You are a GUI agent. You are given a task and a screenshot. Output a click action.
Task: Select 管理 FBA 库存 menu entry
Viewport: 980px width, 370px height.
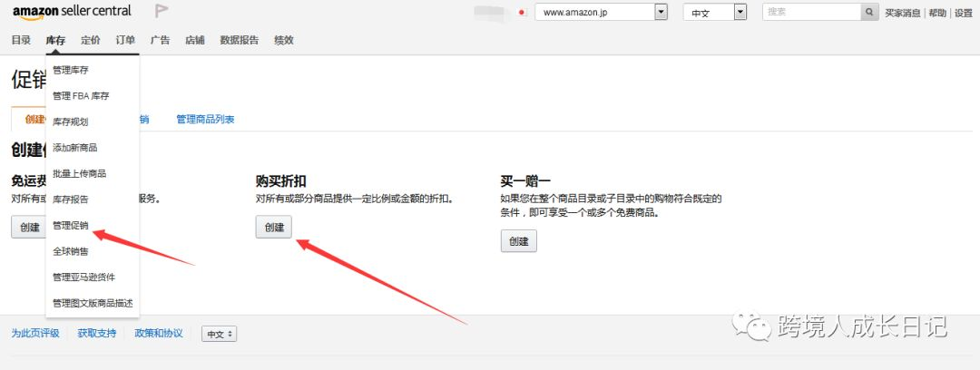pos(82,95)
